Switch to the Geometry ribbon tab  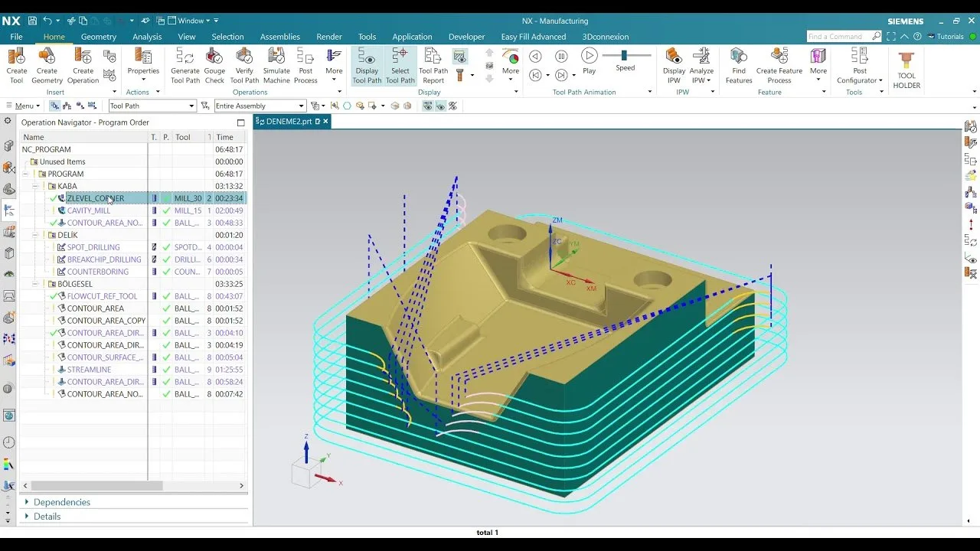pyautogui.click(x=99, y=37)
